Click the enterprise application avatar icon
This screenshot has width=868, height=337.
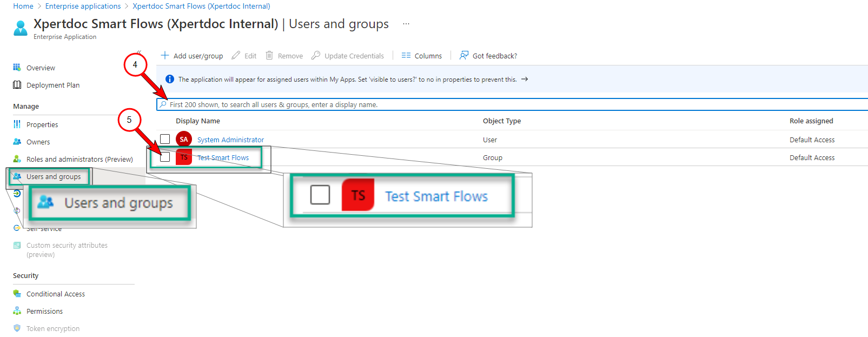21,28
